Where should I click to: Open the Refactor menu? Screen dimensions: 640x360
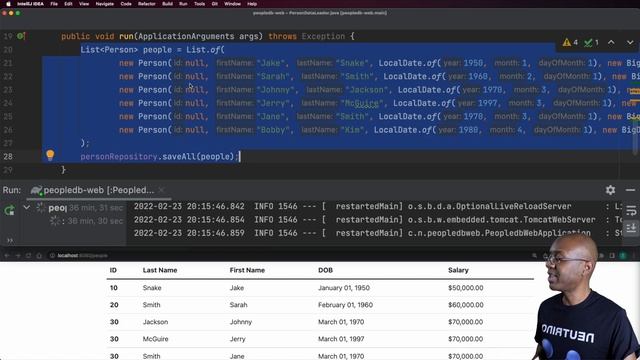pos(147,4)
